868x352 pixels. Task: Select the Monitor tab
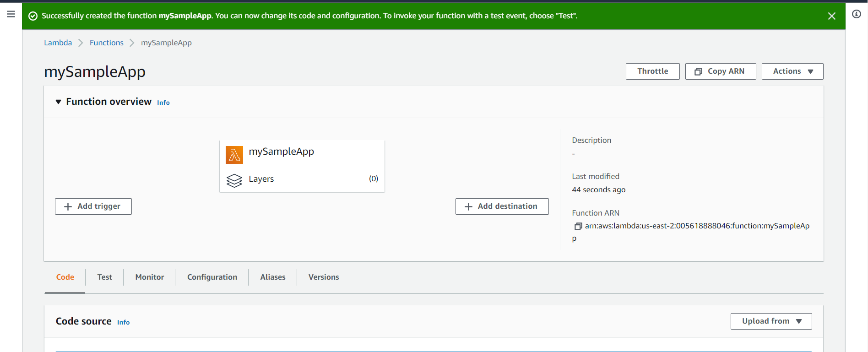tap(149, 277)
